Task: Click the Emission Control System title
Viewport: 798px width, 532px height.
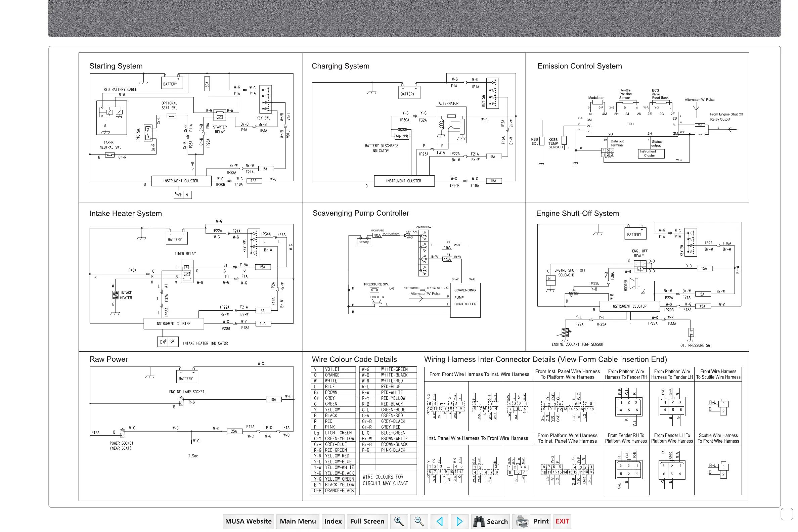Action: point(579,66)
